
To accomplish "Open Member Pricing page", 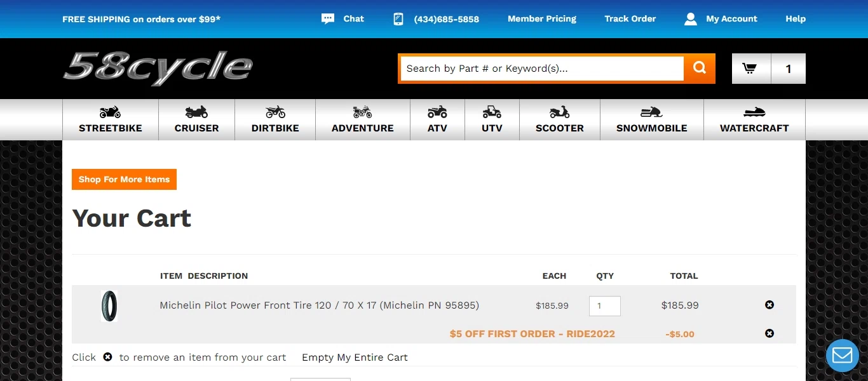I will coord(542,19).
